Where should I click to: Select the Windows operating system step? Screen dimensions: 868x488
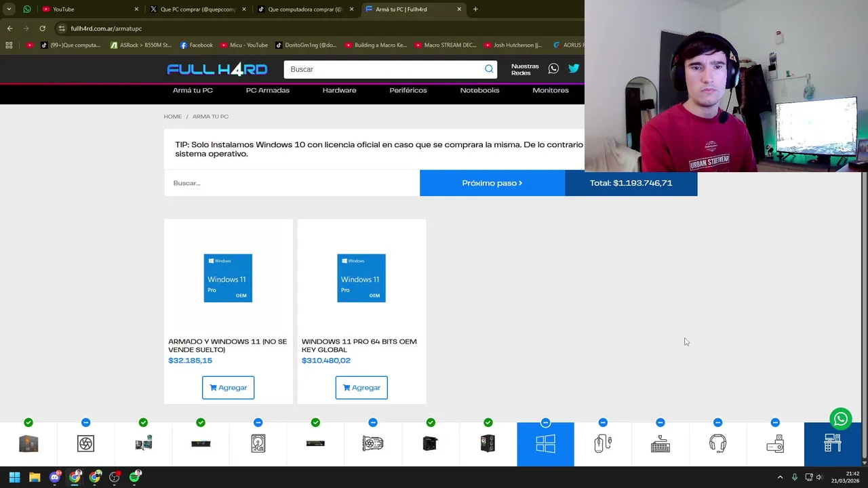pyautogui.click(x=545, y=444)
